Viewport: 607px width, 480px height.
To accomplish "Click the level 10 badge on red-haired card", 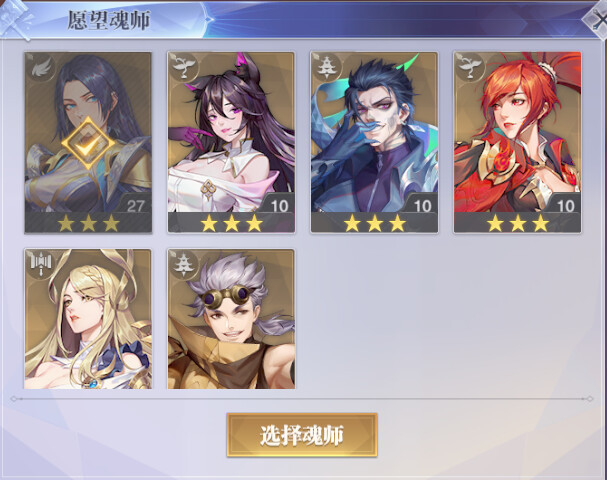I will point(565,206).
